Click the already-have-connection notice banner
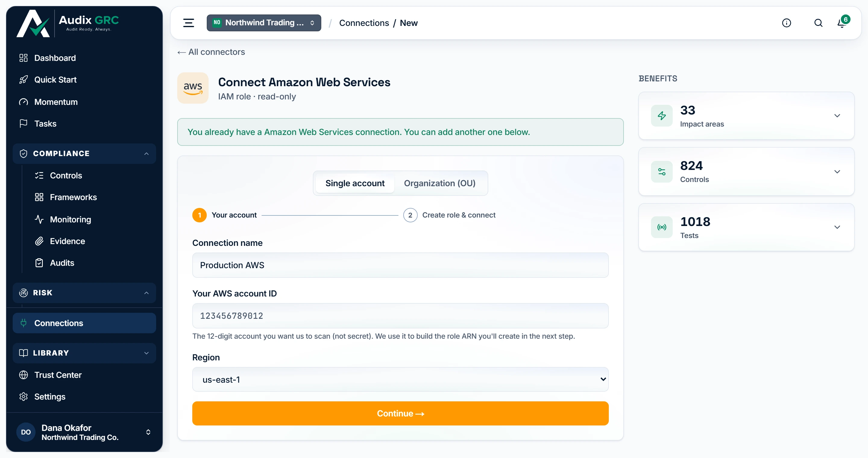868x458 pixels. point(400,132)
